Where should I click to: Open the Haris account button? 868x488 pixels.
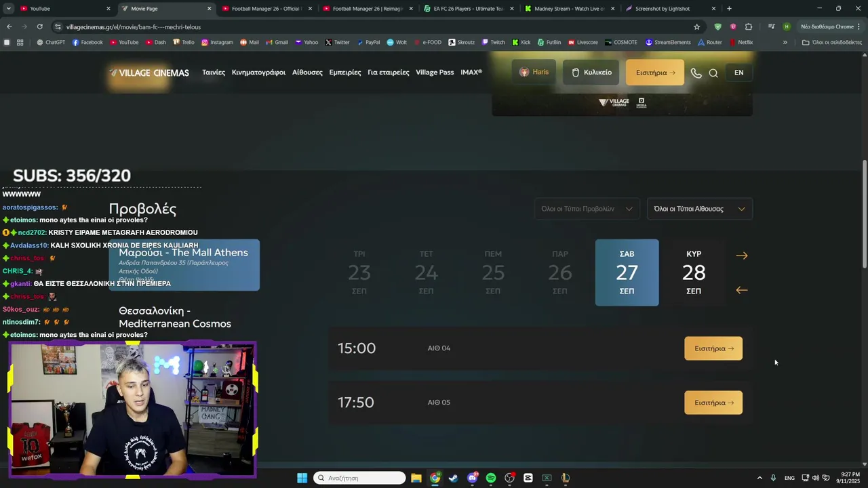point(534,73)
